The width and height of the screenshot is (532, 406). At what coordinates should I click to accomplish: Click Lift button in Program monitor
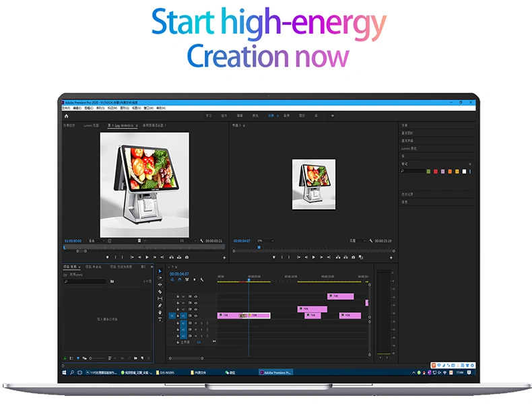point(338,257)
